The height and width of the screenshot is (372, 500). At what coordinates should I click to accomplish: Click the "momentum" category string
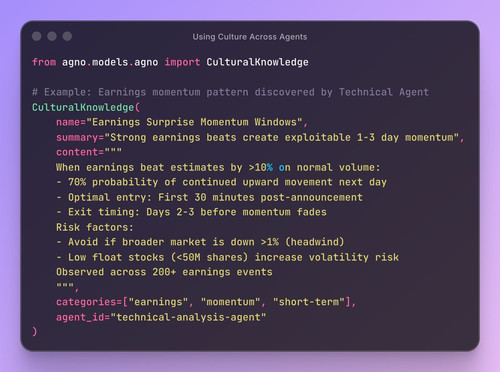pos(230,302)
